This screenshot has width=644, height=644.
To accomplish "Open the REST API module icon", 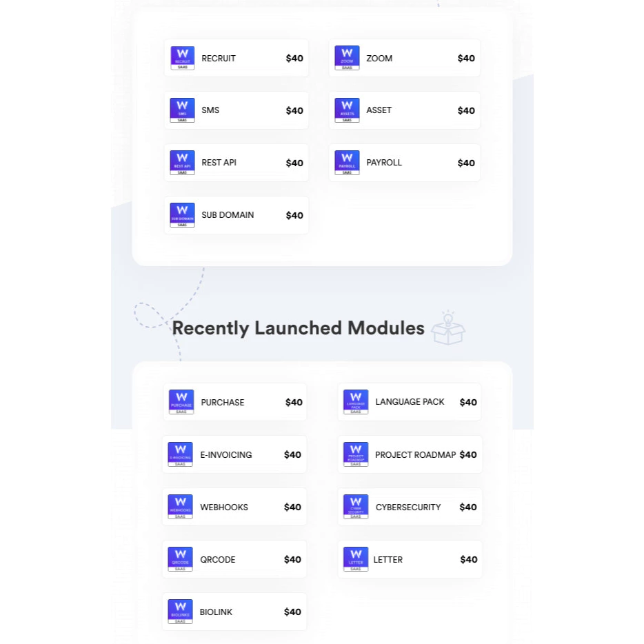I will [x=181, y=163].
